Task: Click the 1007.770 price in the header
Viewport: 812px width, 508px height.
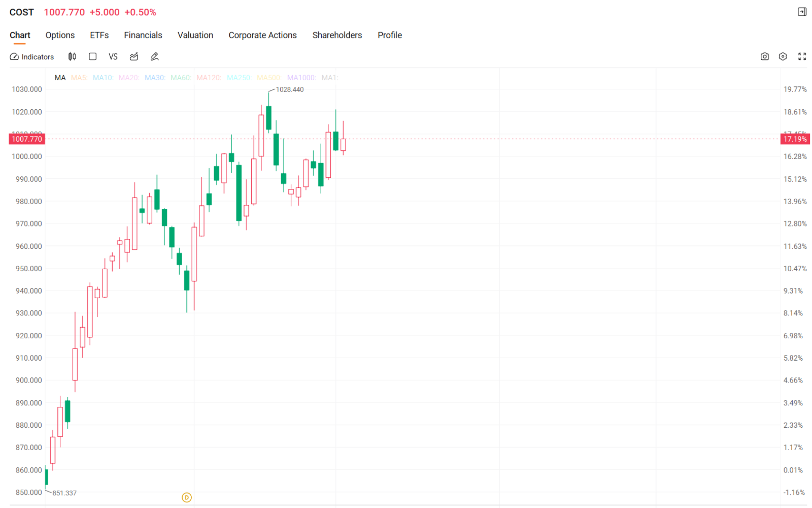Action: 64,12
